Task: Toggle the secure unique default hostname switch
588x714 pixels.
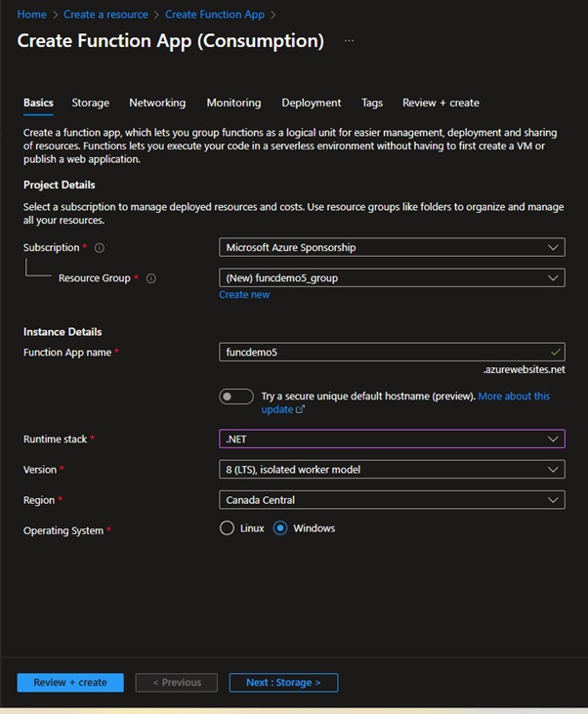Action: click(x=236, y=397)
